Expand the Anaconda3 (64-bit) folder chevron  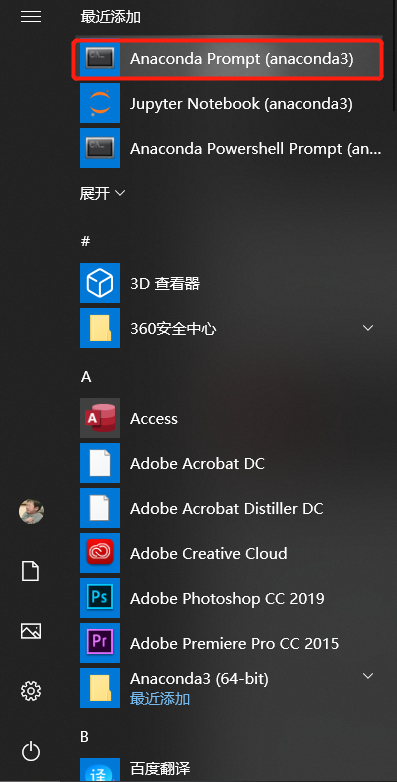pyautogui.click(x=368, y=676)
